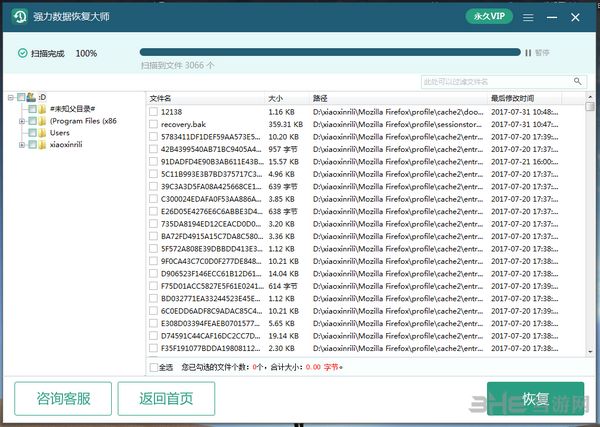Collapse the D: drive tree node
This screenshot has width=600, height=427.
(x=11, y=98)
